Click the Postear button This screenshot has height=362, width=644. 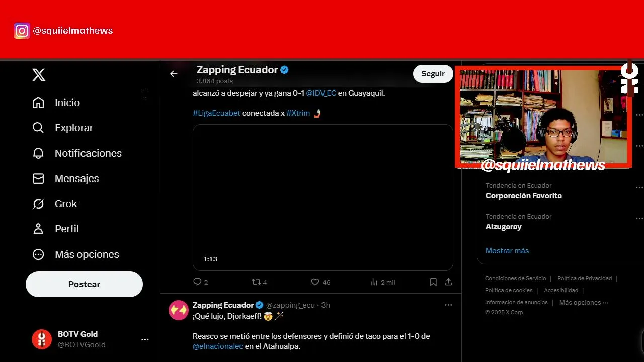point(84,284)
